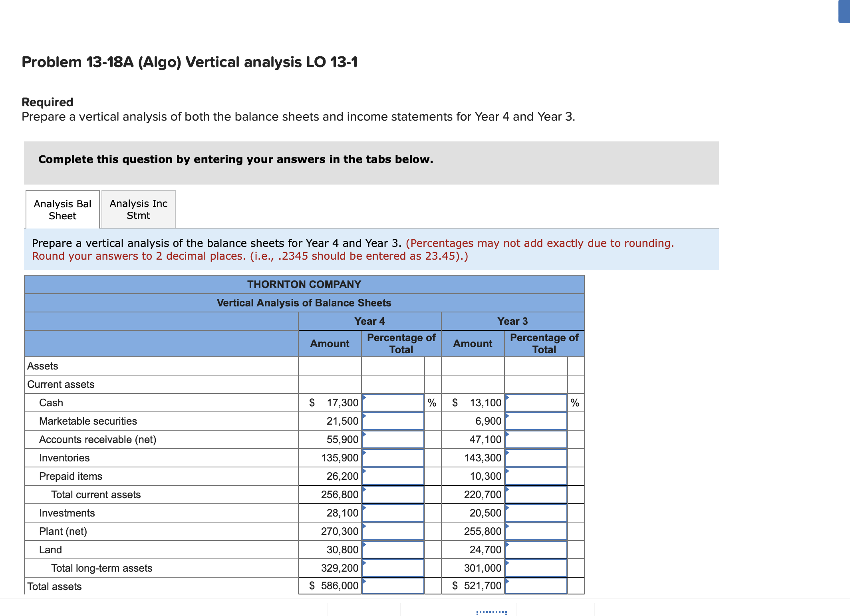
Task: Click the blue panel in the top right corner
Action: [x=844, y=12]
